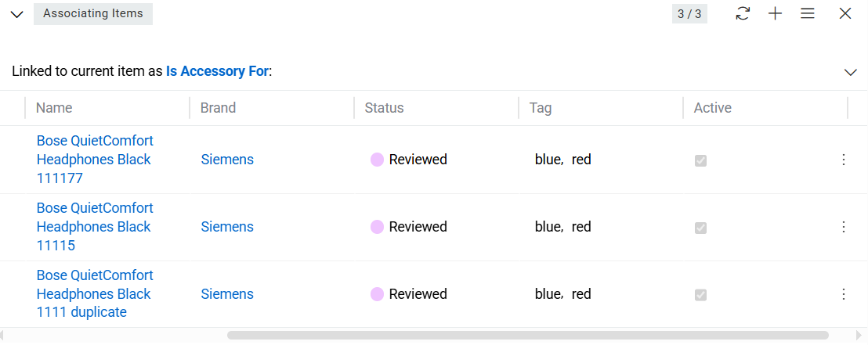Click Reviewed status color dot in first row
Image resolution: width=868 pixels, height=345 pixels.
(377, 160)
